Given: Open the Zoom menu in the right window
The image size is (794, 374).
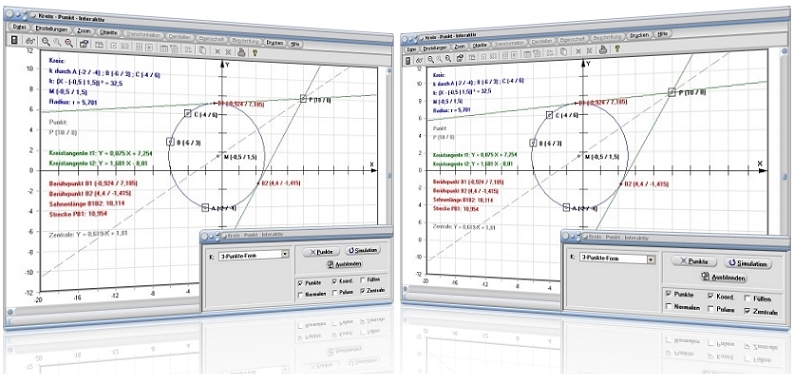Looking at the screenshot, I should (459, 47).
